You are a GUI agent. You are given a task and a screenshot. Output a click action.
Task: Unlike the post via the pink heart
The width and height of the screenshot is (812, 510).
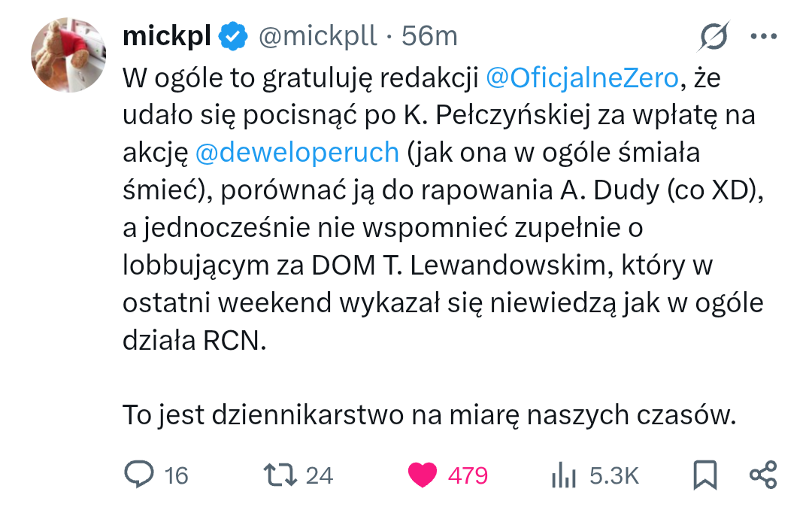coord(423,475)
